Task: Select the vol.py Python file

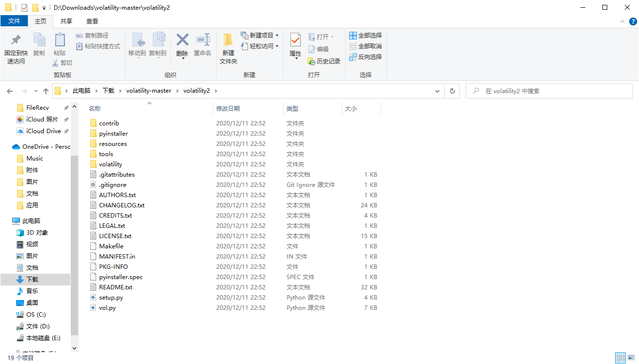Action: pos(107,308)
